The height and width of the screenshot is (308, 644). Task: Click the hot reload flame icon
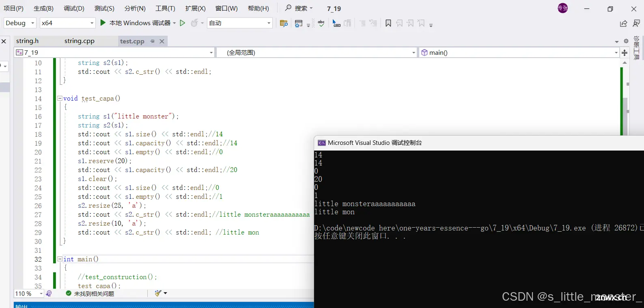click(194, 23)
